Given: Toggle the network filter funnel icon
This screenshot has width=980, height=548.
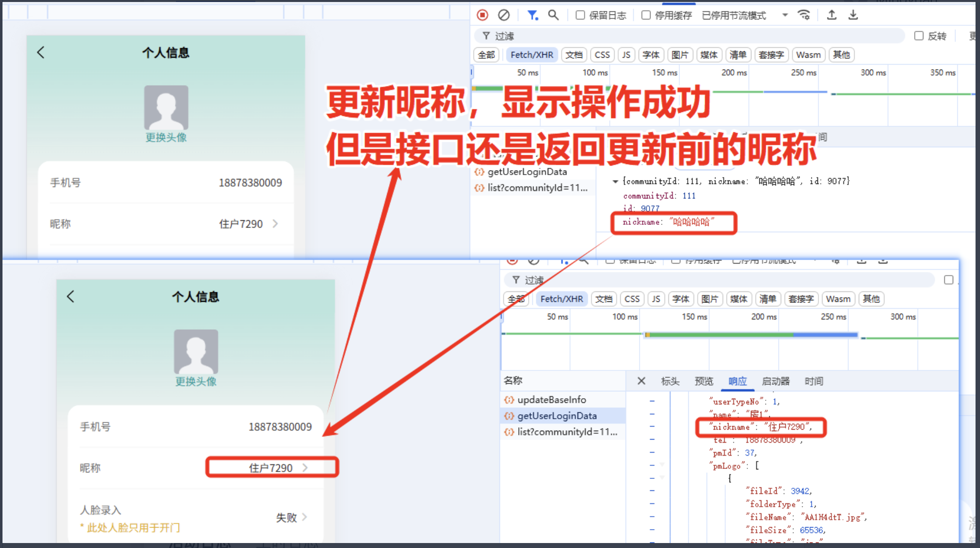Looking at the screenshot, I should [532, 15].
